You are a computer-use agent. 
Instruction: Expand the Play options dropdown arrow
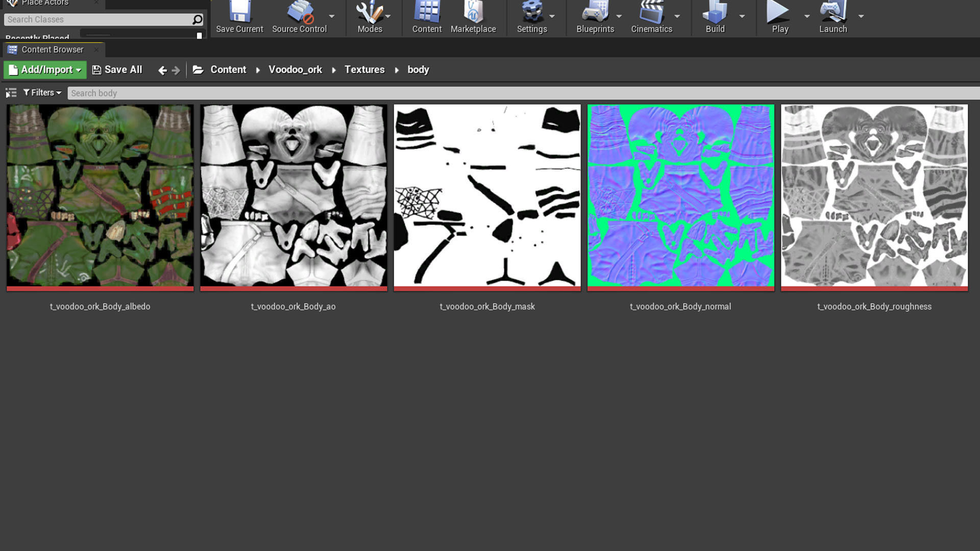(807, 16)
